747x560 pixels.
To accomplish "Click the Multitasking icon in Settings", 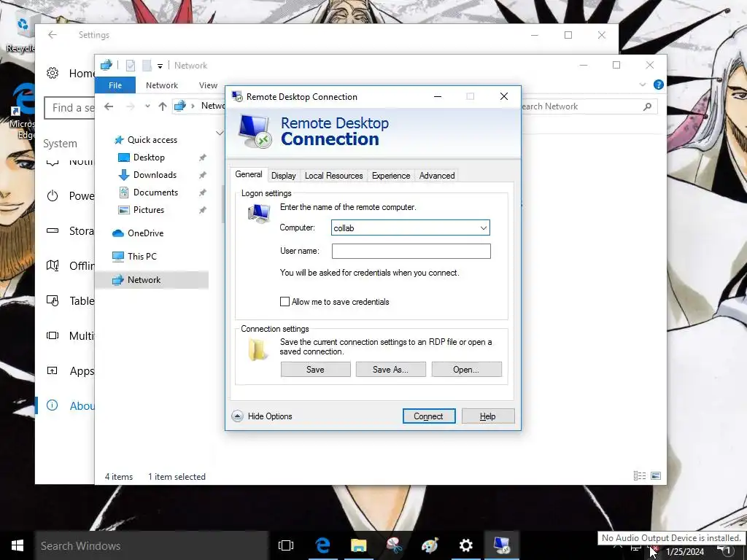I will tap(53, 335).
